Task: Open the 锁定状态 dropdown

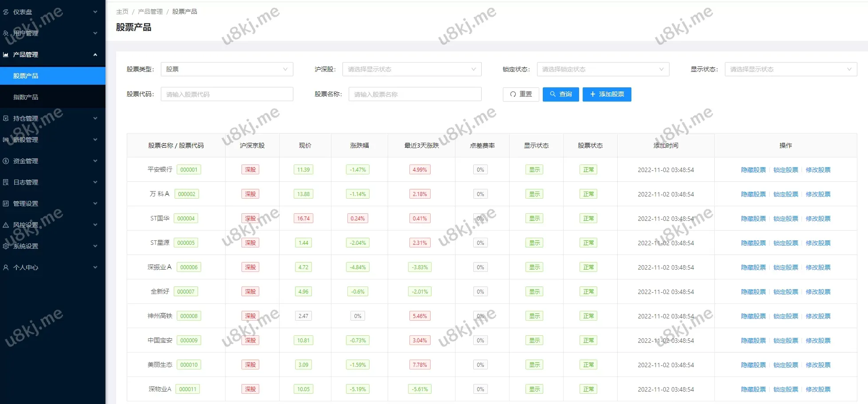Action: coord(603,69)
